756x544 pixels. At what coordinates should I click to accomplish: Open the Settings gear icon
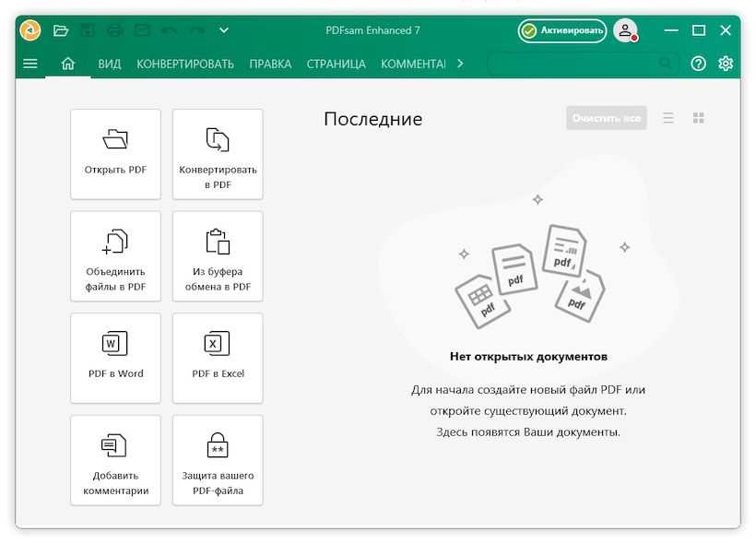pos(726,64)
